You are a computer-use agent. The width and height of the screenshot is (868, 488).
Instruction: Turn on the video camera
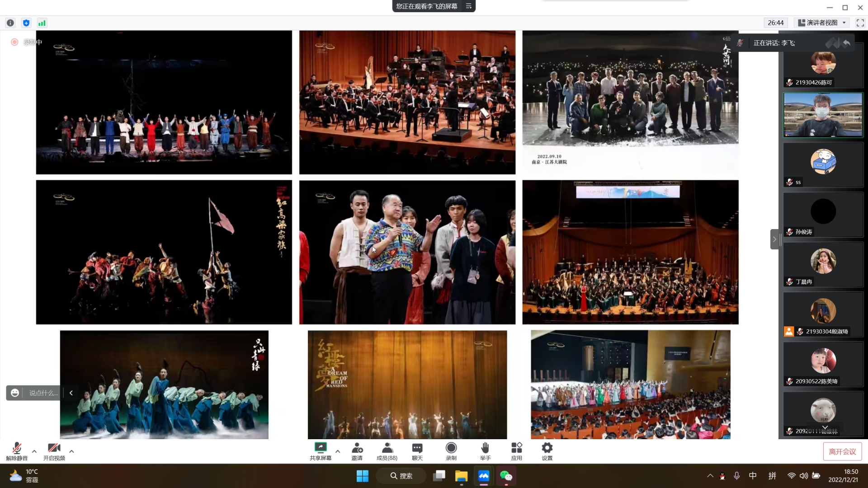pyautogui.click(x=54, y=451)
